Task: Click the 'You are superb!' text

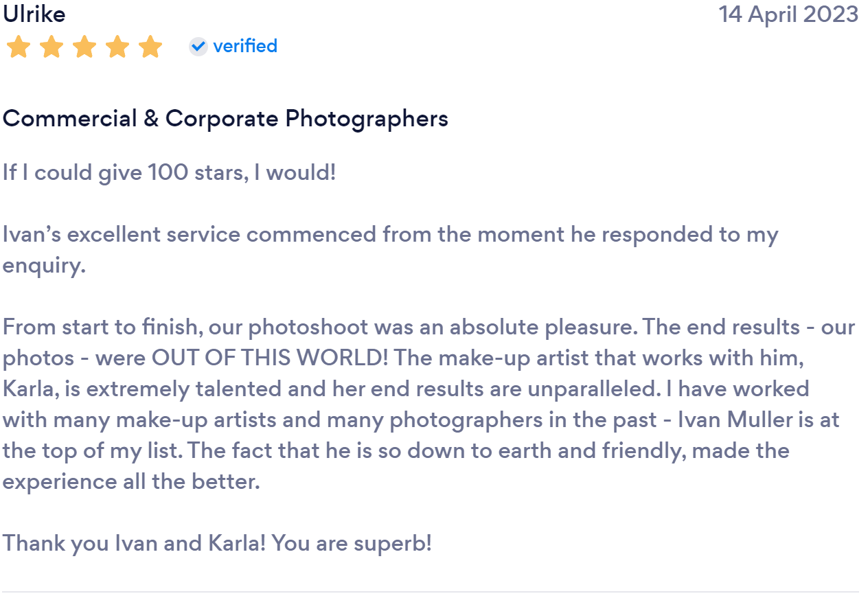Action: tap(352, 543)
